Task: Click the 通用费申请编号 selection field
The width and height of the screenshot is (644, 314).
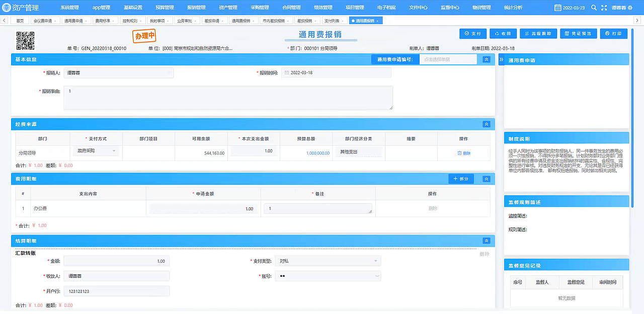Action: tap(447, 59)
